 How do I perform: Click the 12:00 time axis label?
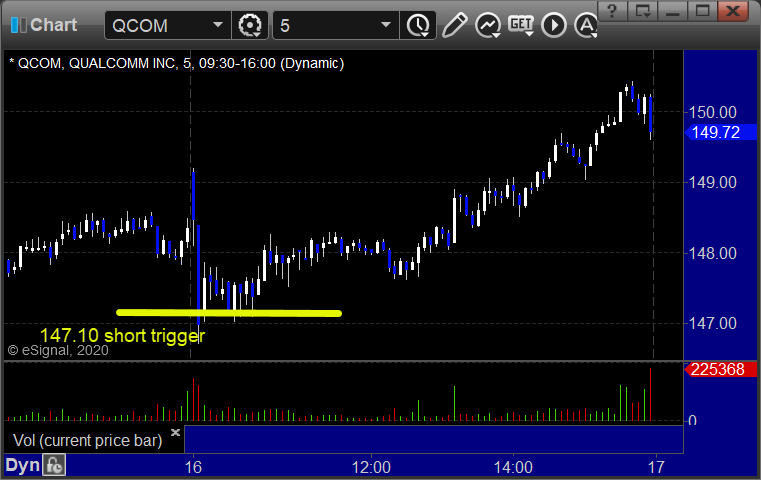[x=371, y=467]
